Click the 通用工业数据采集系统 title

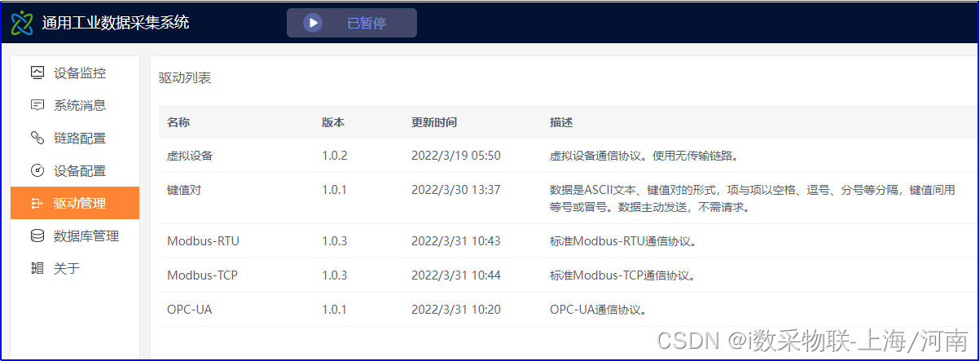coord(116,23)
